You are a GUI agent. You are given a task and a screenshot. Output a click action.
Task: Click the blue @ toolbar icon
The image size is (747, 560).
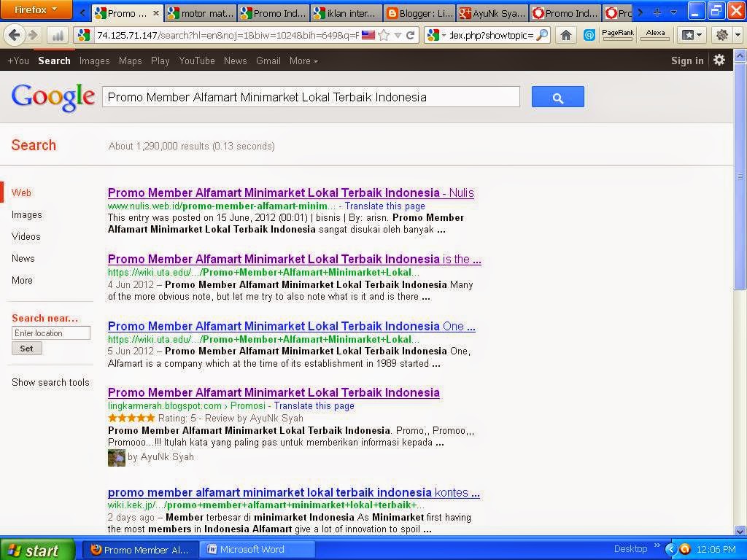[x=589, y=35]
